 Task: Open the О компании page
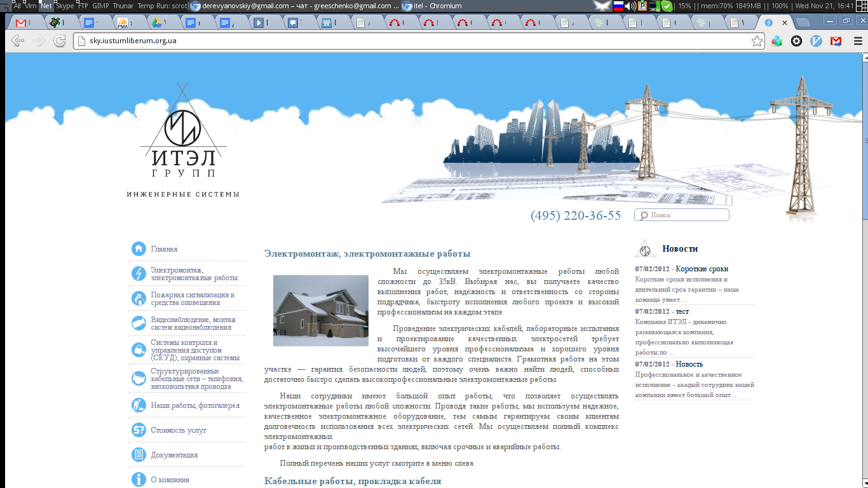(x=170, y=480)
